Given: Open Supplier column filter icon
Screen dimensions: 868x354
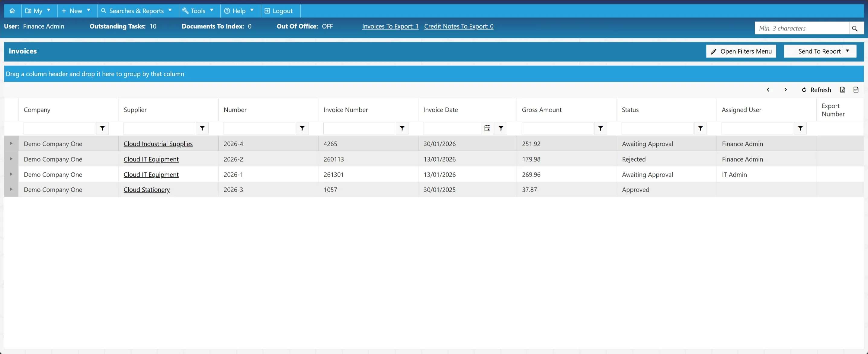Looking at the screenshot, I should [x=202, y=128].
